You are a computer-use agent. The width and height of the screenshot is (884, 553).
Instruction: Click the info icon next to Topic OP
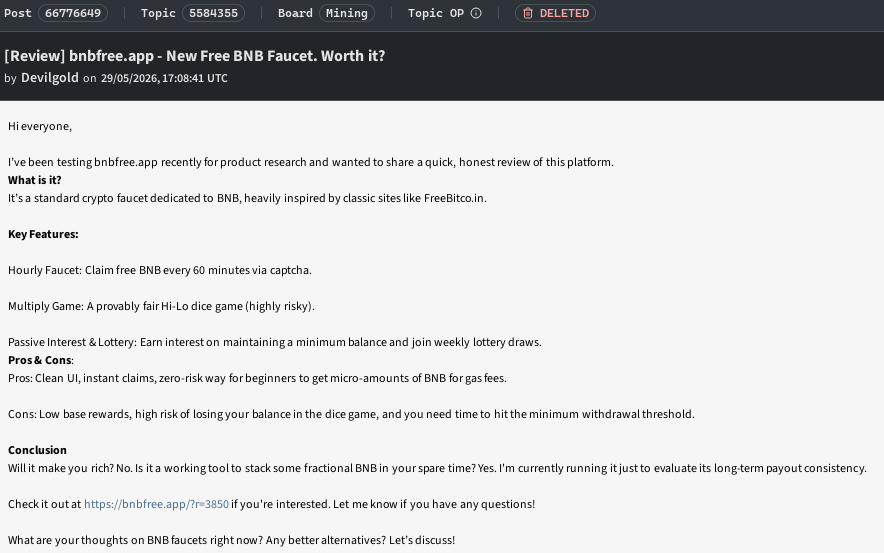pyautogui.click(x=476, y=13)
